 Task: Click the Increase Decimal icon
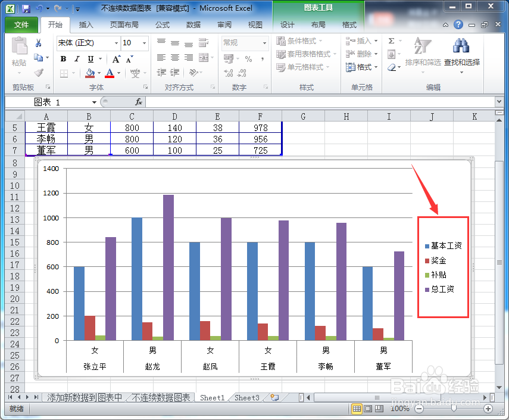pyautogui.click(x=229, y=73)
